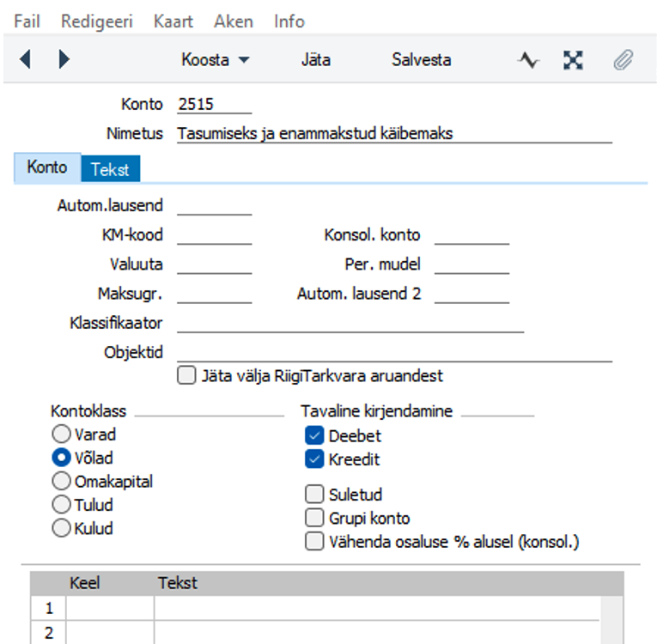Image resolution: width=657 pixels, height=644 pixels.
Task: Click the Klassifikaator input field
Action: [350, 323]
